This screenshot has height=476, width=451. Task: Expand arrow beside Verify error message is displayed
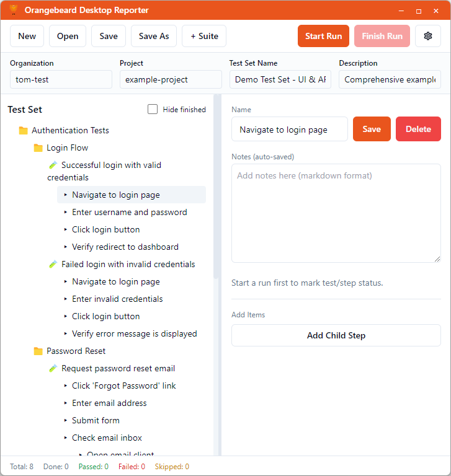point(65,334)
